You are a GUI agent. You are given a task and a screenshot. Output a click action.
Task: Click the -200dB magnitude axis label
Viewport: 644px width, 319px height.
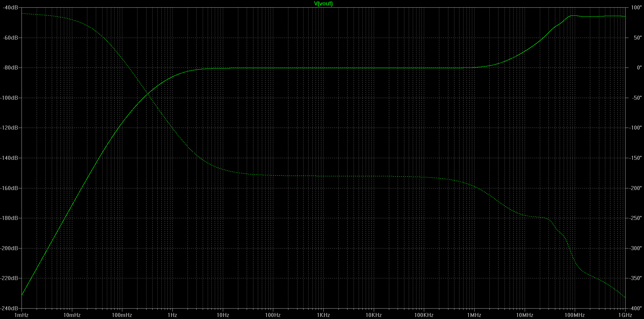[9, 248]
